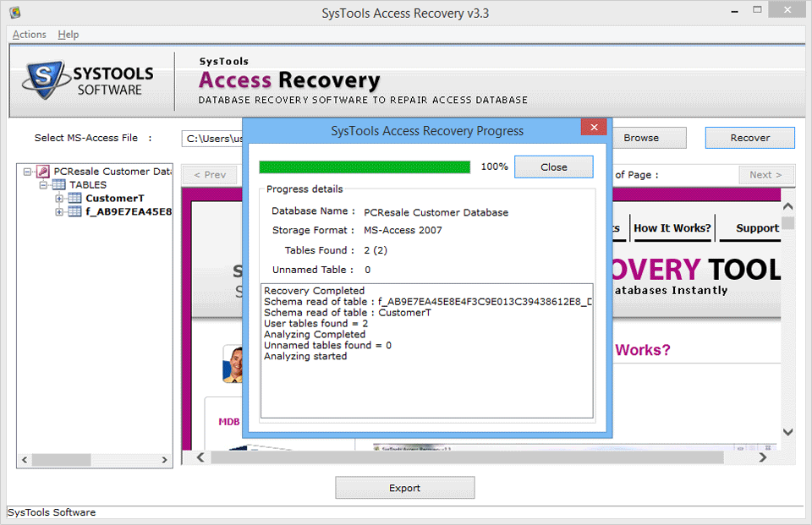Viewport: 812px width, 525px height.
Task: Click the table icon beside CustomerT
Action: tap(74, 199)
